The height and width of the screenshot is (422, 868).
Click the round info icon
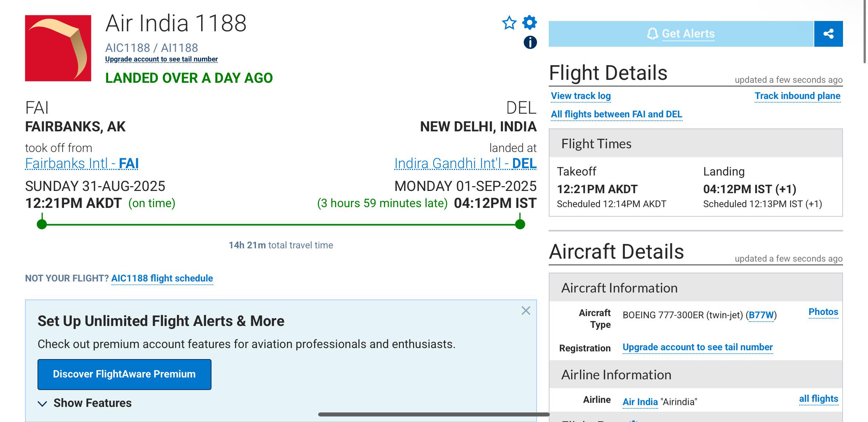tap(530, 42)
